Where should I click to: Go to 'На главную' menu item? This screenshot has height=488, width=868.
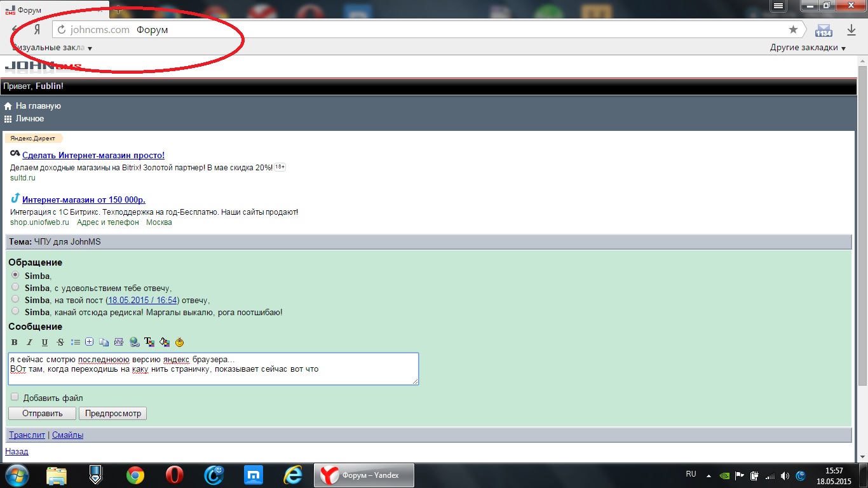click(x=32, y=106)
